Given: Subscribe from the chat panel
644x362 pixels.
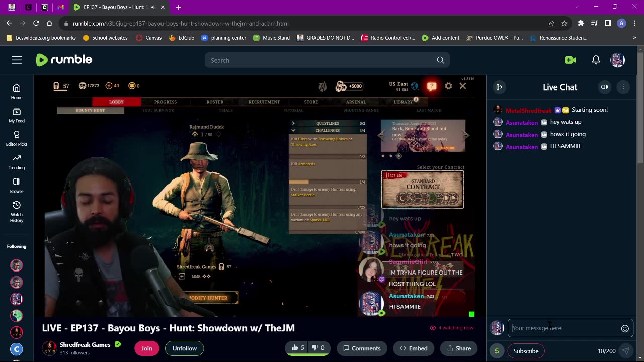Looking at the screenshot, I should click(526, 351).
